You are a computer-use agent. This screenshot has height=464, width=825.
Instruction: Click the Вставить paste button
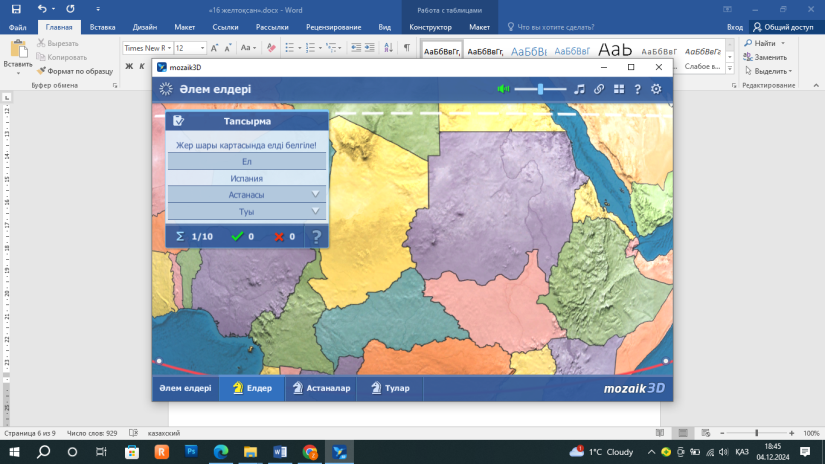coord(18,58)
